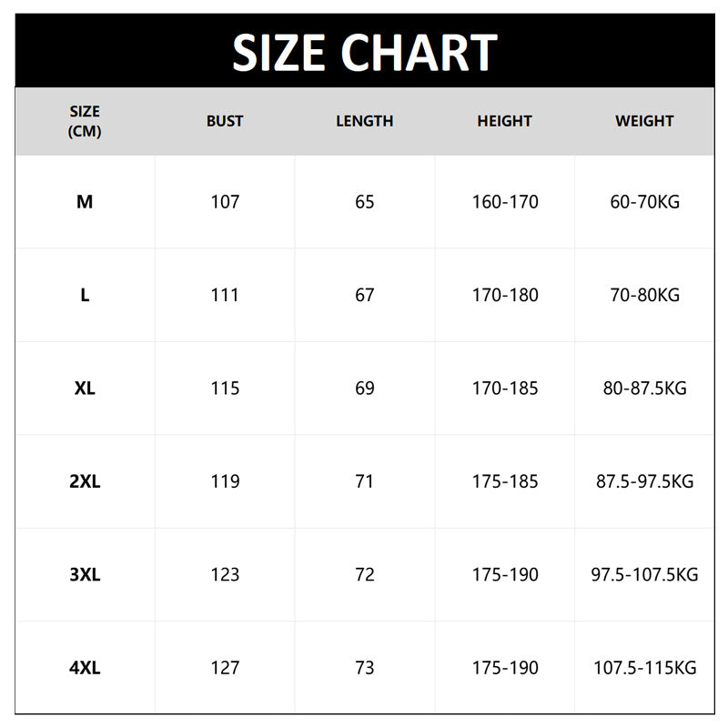Click length value 67 for size L
Image resolution: width=728 pixels, height=728 pixels.
tap(364, 295)
